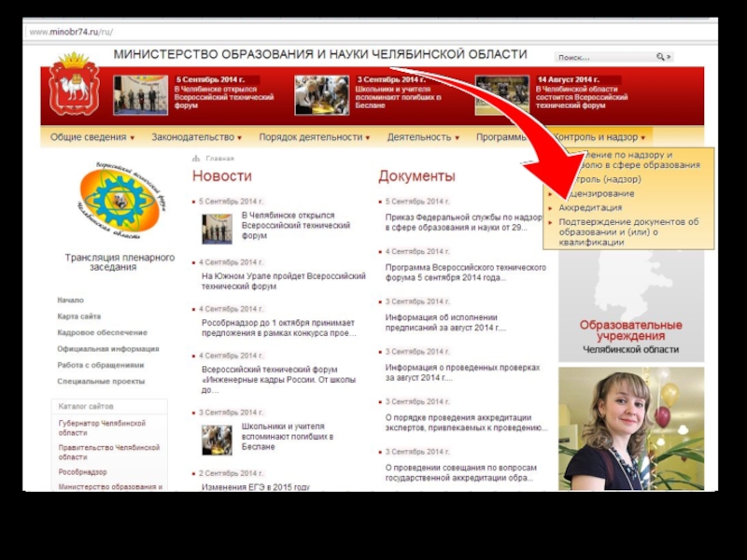Open the Контроль и надзор menu

(x=599, y=137)
